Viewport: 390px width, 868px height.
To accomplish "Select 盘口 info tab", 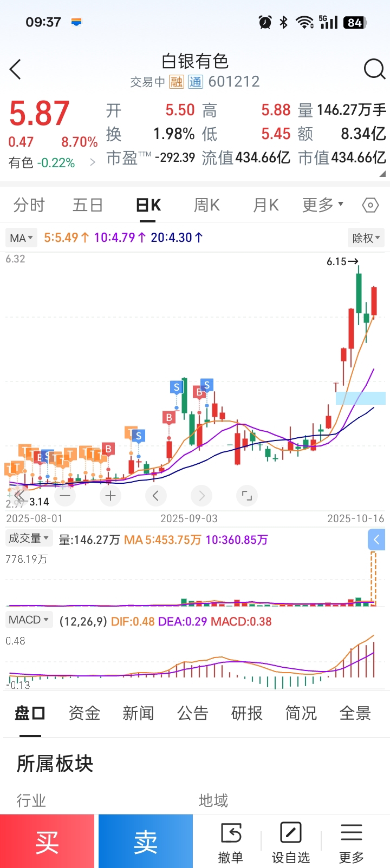I will click(x=30, y=713).
